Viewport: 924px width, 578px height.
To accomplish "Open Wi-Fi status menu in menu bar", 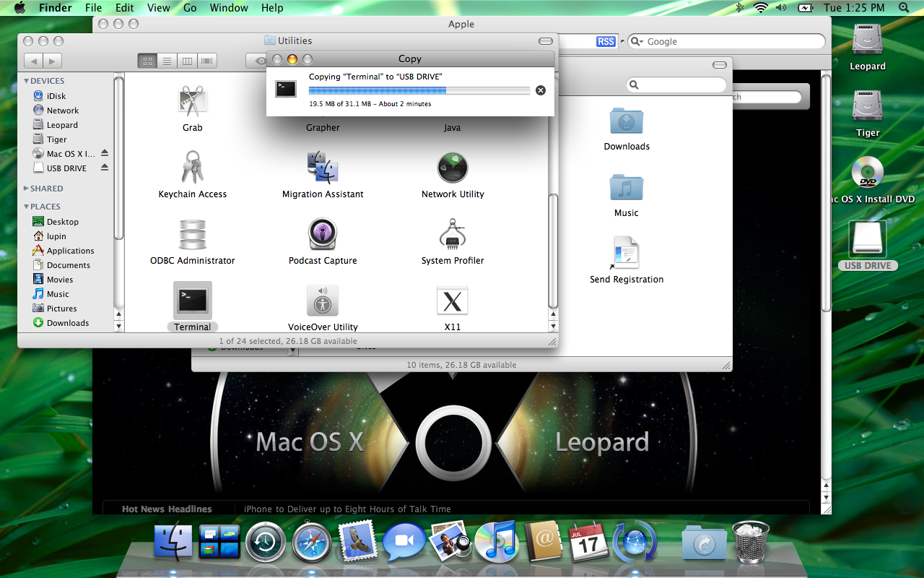I will pyautogui.click(x=760, y=8).
